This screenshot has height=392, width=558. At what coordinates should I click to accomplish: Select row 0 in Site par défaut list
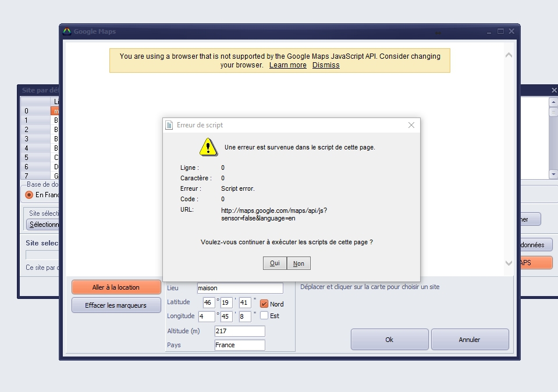coord(39,111)
